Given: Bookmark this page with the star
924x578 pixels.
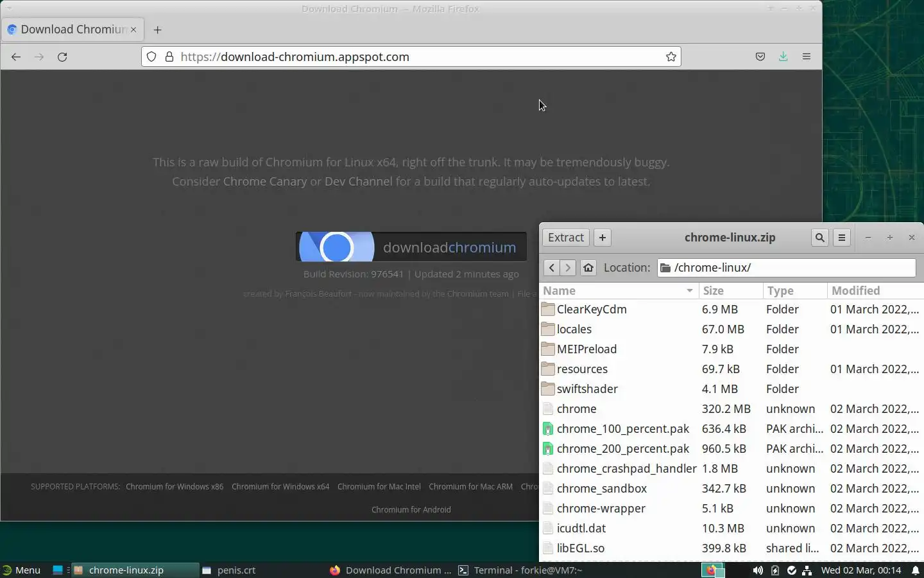Looking at the screenshot, I should click(x=671, y=57).
